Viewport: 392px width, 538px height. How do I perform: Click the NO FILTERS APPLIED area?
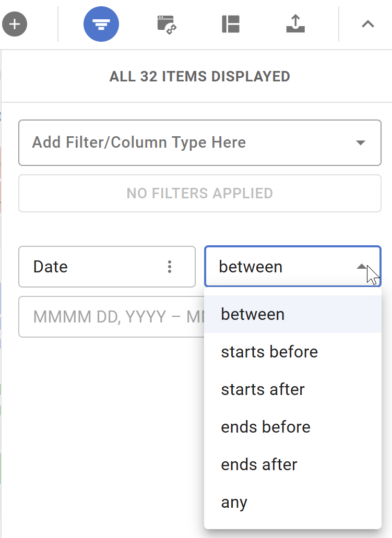coord(199,193)
